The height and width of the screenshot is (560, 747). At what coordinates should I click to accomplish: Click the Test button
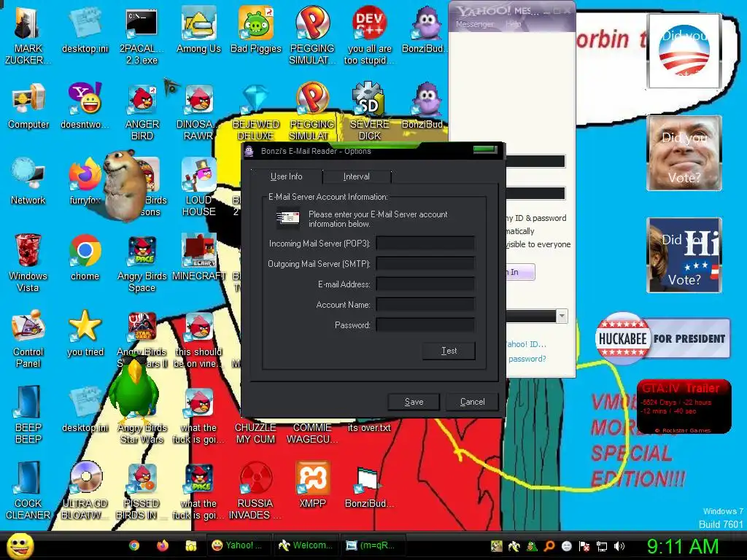point(449,351)
